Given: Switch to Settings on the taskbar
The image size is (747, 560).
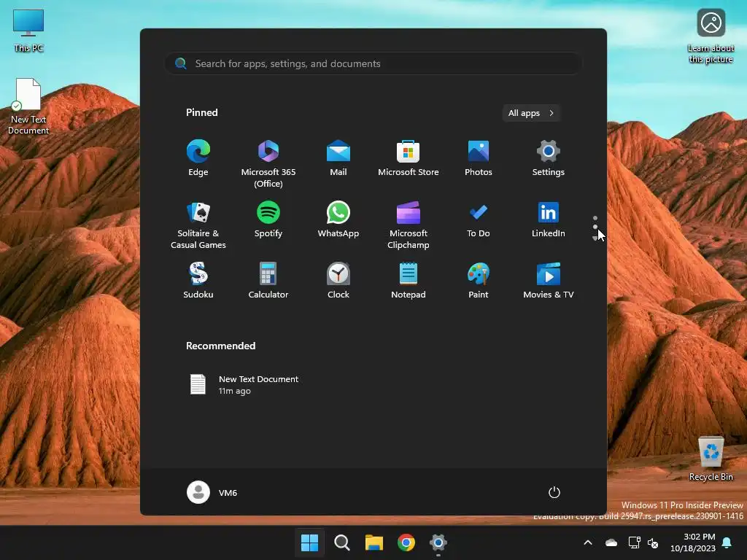Looking at the screenshot, I should pyautogui.click(x=438, y=542).
